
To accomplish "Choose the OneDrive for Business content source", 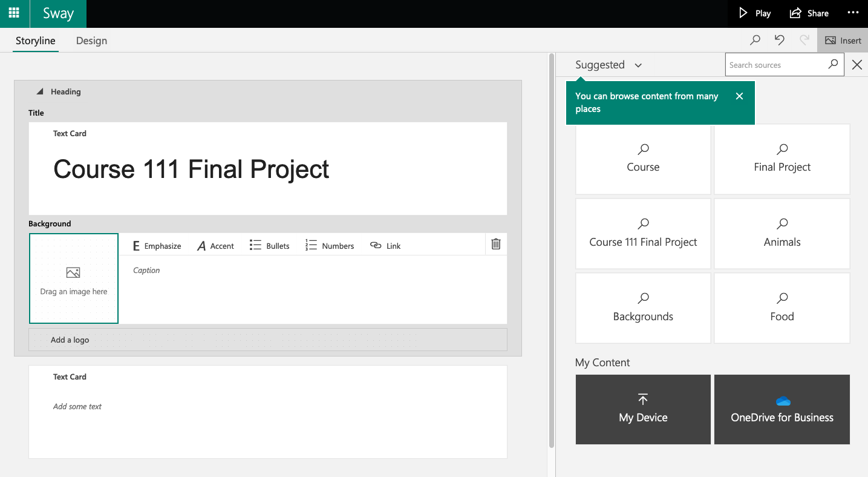I will (x=782, y=409).
